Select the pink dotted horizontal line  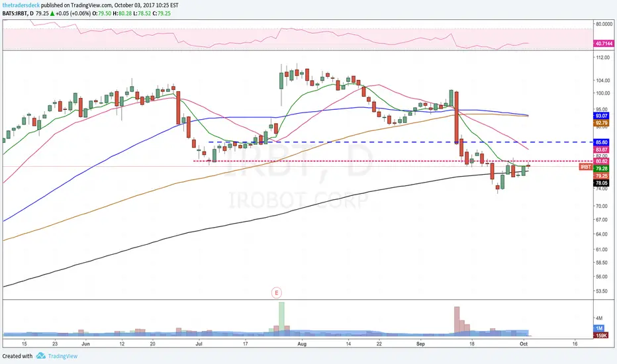[393, 161]
